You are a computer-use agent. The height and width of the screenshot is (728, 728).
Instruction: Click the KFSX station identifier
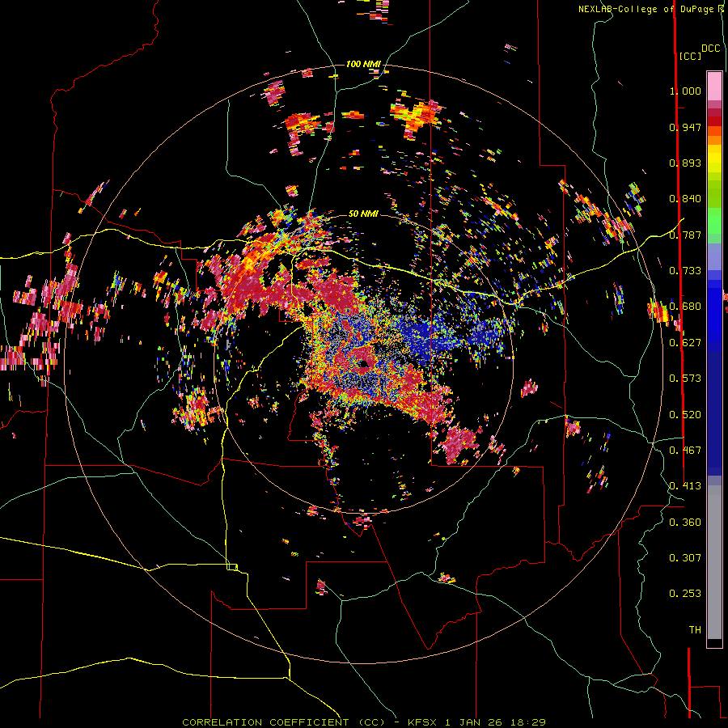422,722
